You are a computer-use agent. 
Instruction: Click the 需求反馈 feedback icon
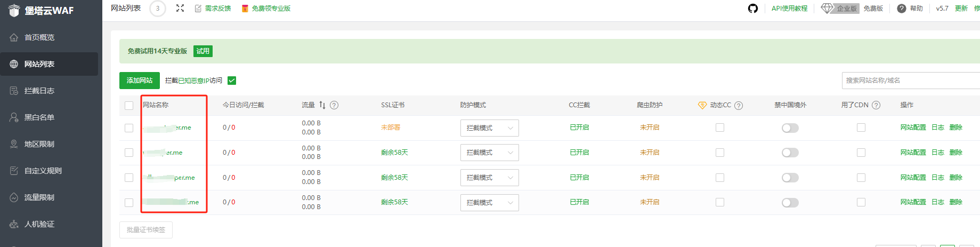coord(198,9)
